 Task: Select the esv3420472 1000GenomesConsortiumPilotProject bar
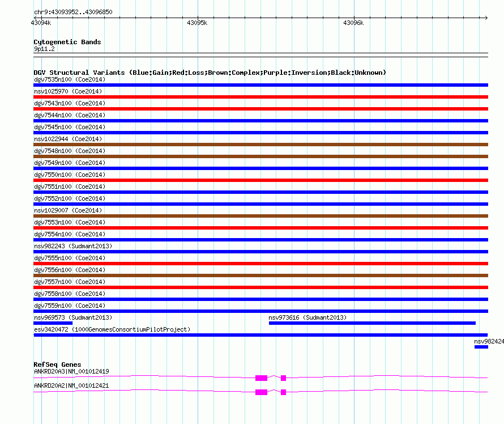coord(260,335)
